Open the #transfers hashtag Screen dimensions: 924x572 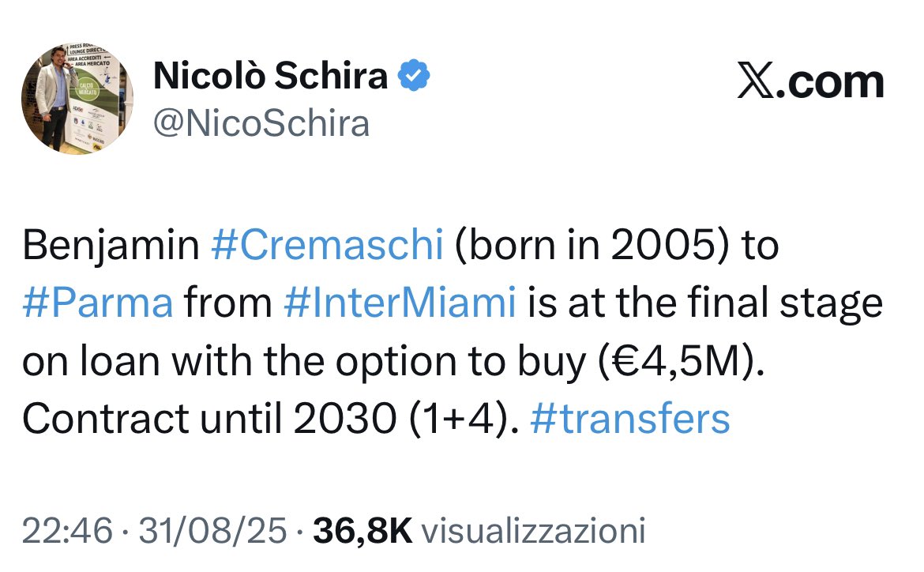coord(630,420)
